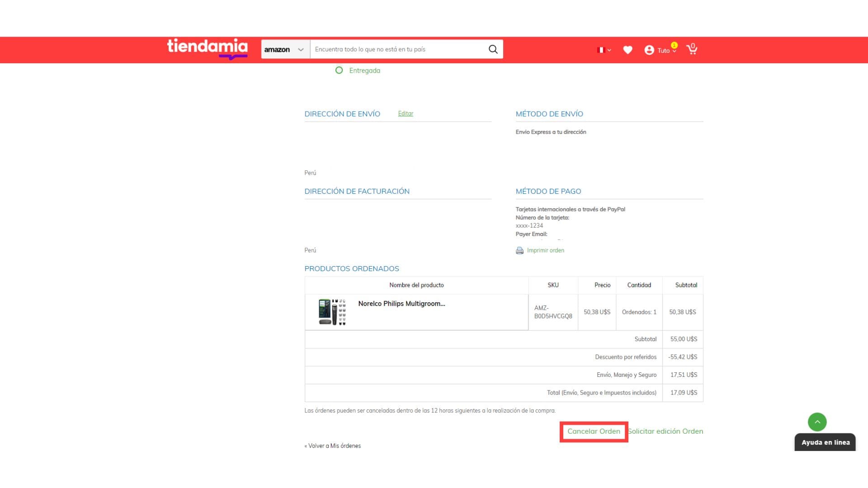Image resolution: width=868 pixels, height=488 pixels.
Task: Click the user account avatar icon
Action: (649, 50)
